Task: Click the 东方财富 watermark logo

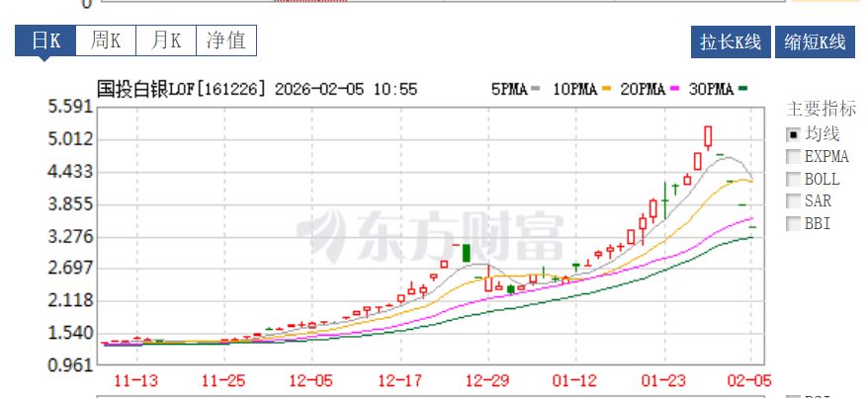Action: pyautogui.click(x=432, y=236)
